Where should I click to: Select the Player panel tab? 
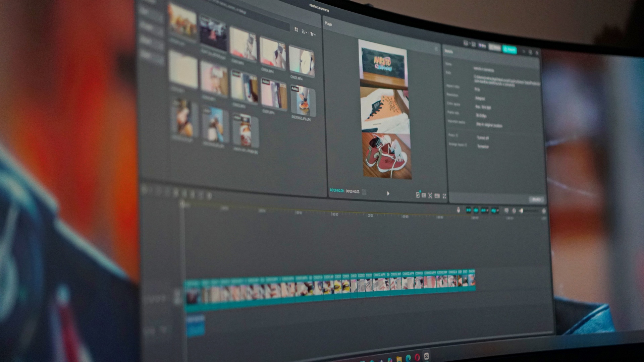tap(329, 24)
